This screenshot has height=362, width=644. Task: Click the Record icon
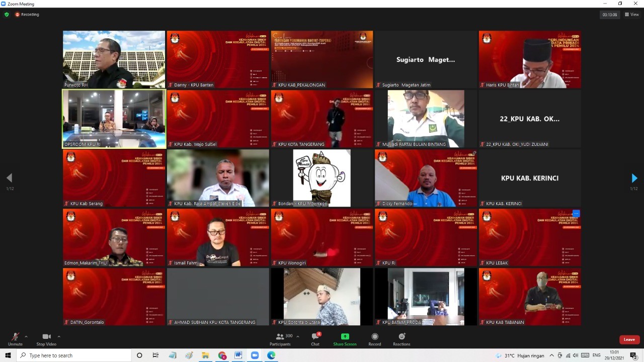point(374,338)
